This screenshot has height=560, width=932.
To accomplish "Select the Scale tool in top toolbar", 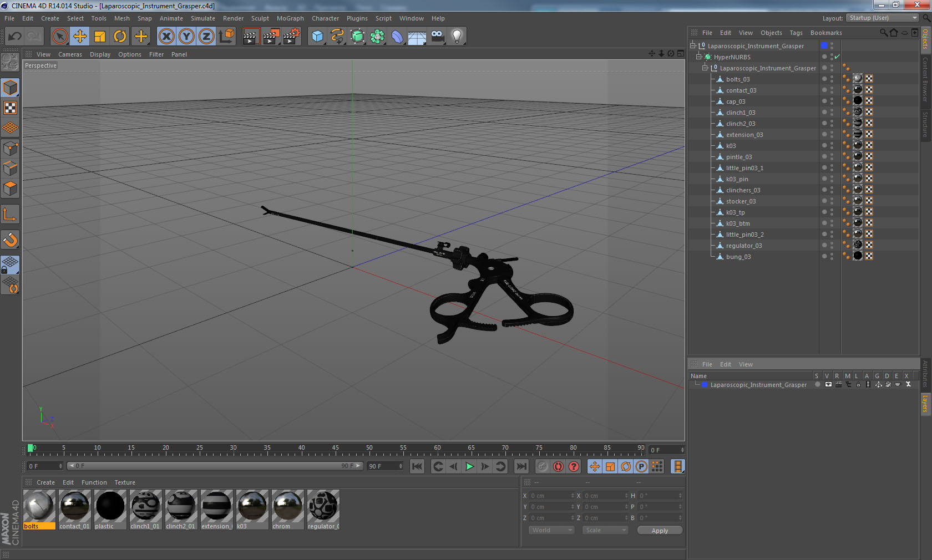I will click(x=100, y=37).
